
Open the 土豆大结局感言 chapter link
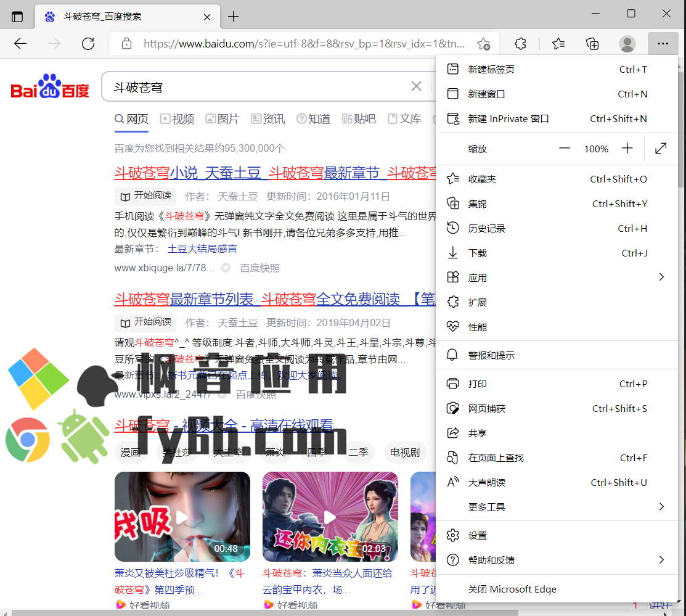click(x=202, y=249)
